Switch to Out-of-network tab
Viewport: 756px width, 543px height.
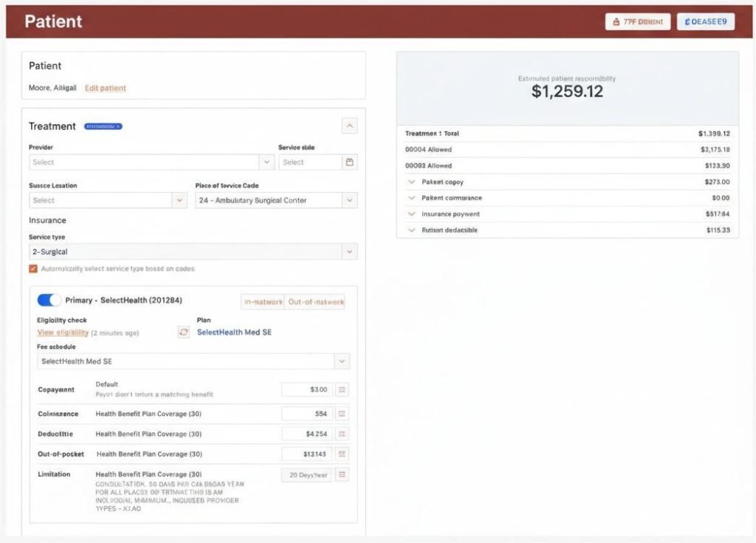coord(315,301)
